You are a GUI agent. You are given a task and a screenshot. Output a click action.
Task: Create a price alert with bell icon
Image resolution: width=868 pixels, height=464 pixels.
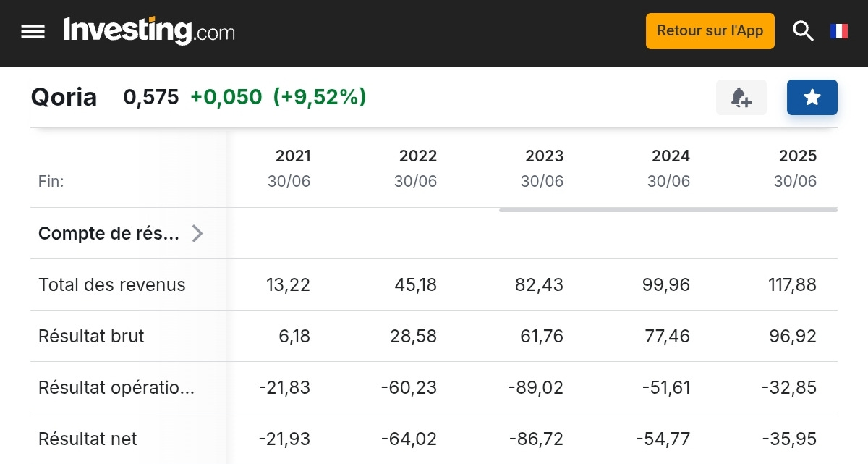(x=741, y=97)
